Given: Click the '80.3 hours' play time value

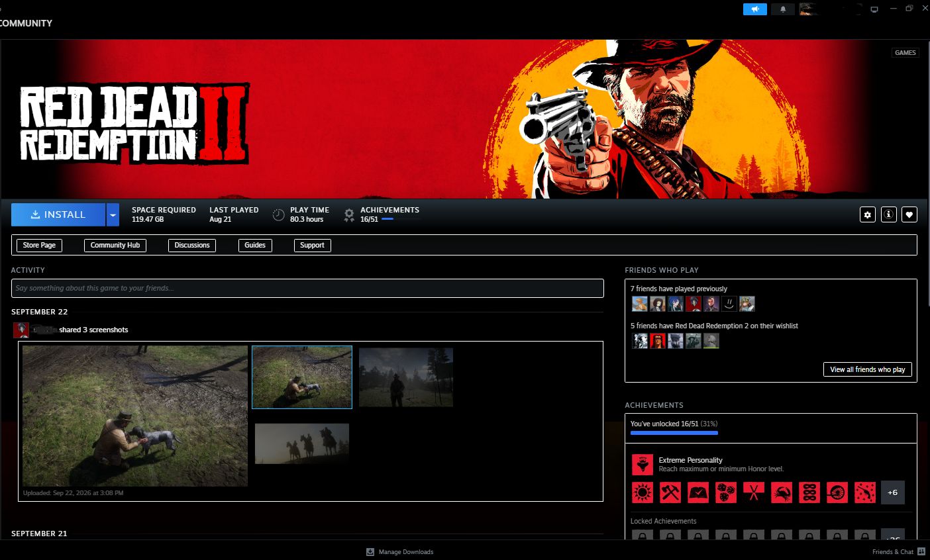Looking at the screenshot, I should click(307, 219).
